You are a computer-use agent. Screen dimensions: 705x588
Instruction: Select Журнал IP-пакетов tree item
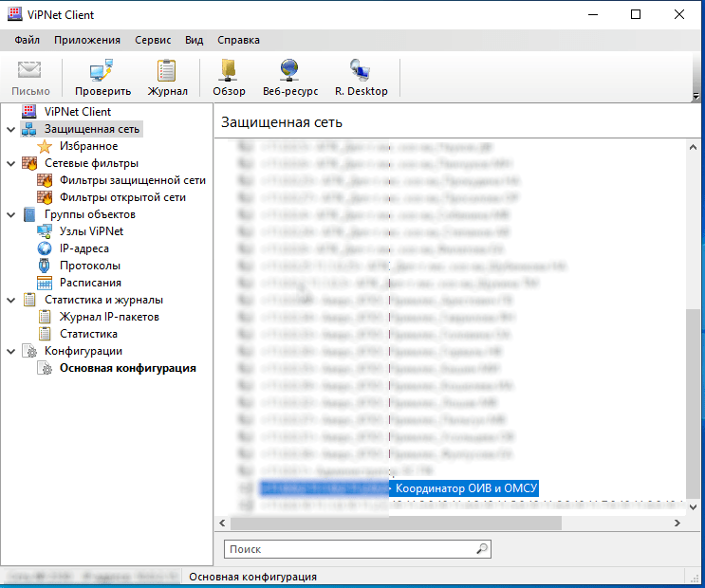[x=109, y=317]
